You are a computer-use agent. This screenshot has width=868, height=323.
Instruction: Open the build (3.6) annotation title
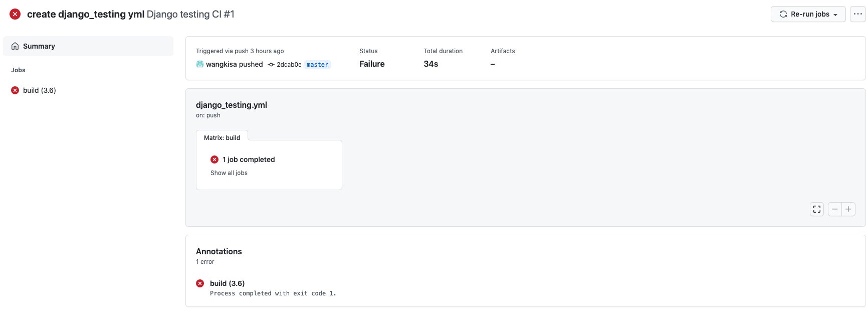(x=227, y=283)
